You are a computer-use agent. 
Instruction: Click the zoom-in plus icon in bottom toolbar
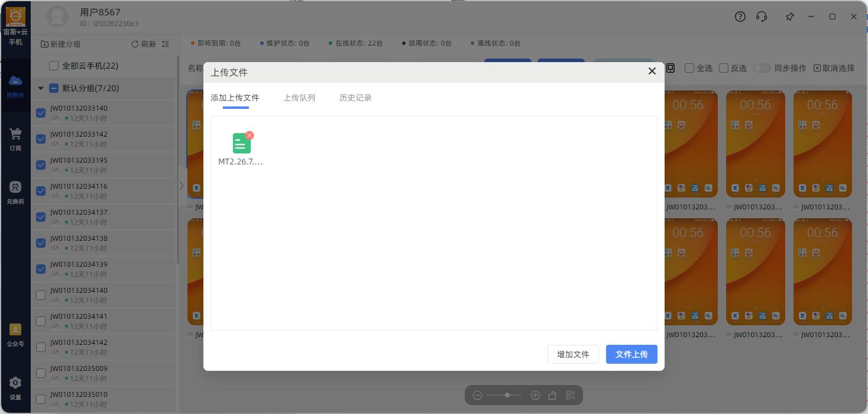tap(535, 395)
